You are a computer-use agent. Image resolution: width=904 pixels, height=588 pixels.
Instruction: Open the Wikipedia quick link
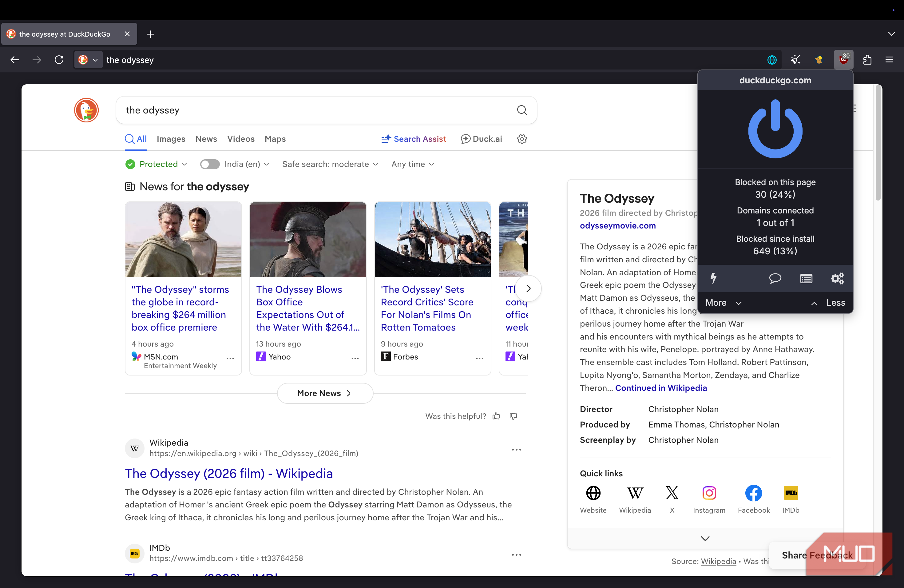coord(635,499)
